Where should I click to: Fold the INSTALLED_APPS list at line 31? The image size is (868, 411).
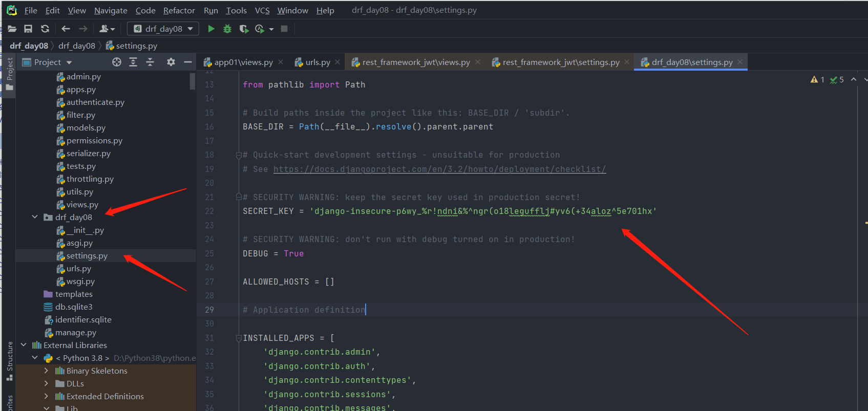pos(239,338)
